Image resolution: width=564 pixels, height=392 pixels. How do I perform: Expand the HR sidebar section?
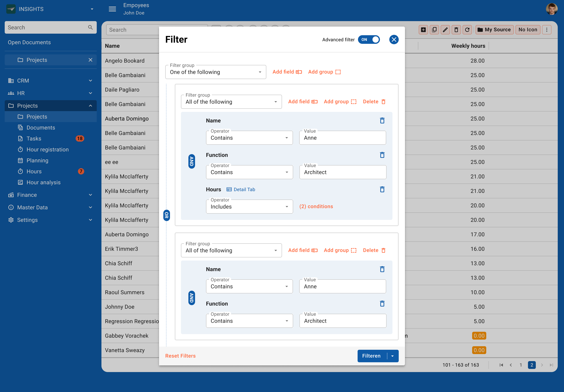[51, 93]
